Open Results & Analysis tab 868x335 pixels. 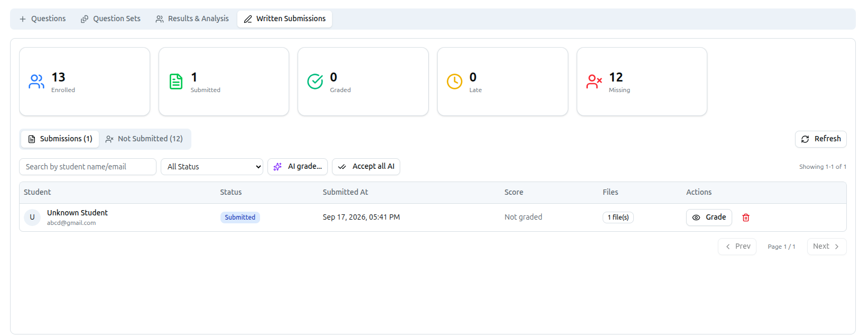pos(192,19)
